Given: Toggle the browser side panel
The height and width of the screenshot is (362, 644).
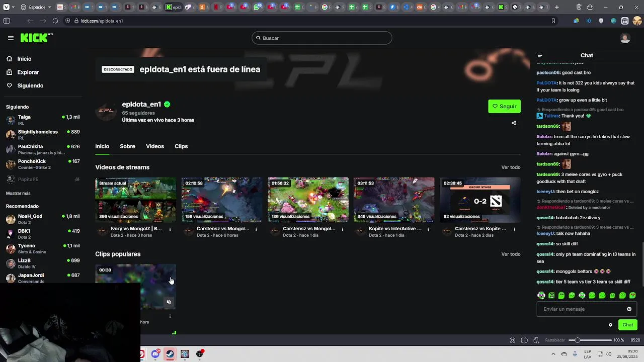Looking at the screenshot, I should pyautogui.click(x=7, y=21).
